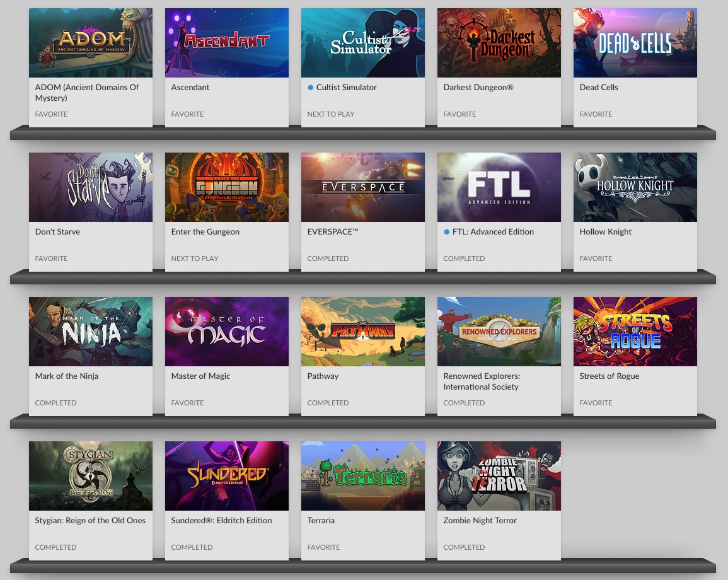Image resolution: width=728 pixels, height=580 pixels.
Task: Open Darkest Dungeon cover art
Action: coord(499,43)
